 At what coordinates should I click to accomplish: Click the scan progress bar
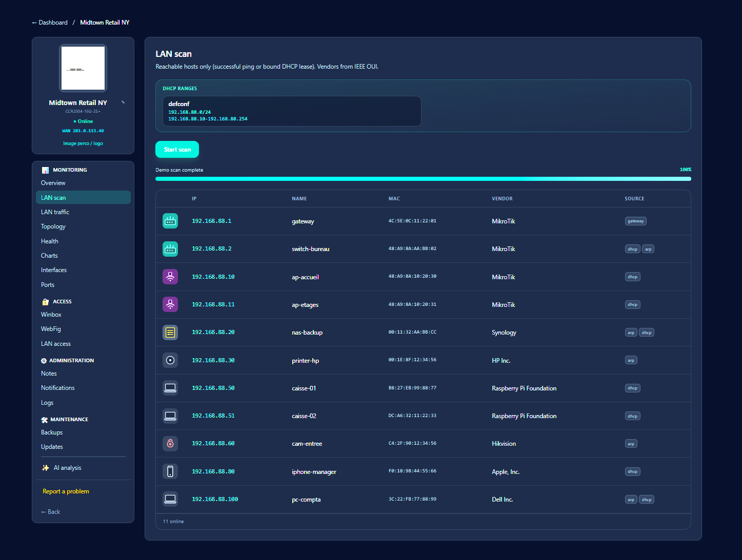(x=423, y=179)
